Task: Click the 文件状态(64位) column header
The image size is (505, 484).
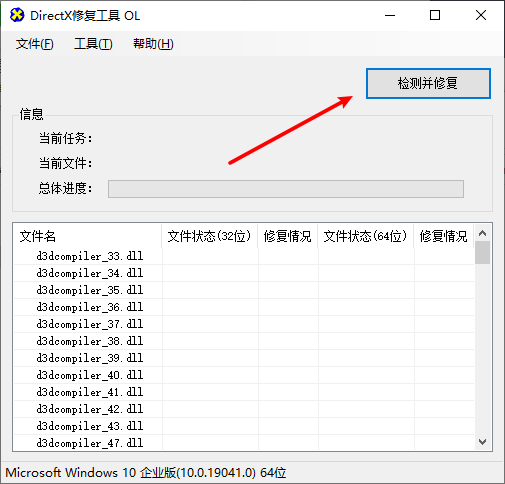Action: (x=366, y=236)
